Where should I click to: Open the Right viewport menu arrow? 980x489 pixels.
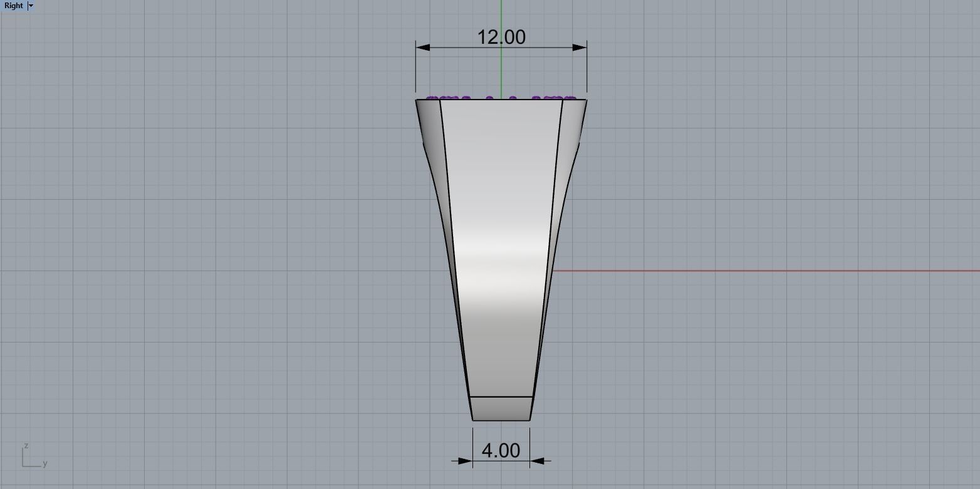tap(31, 6)
